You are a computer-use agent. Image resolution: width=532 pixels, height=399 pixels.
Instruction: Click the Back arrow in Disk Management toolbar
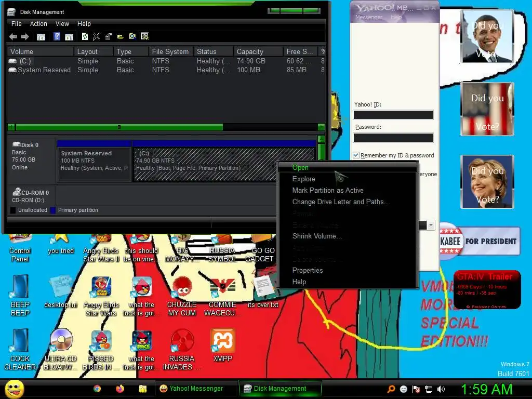pyautogui.click(x=13, y=37)
